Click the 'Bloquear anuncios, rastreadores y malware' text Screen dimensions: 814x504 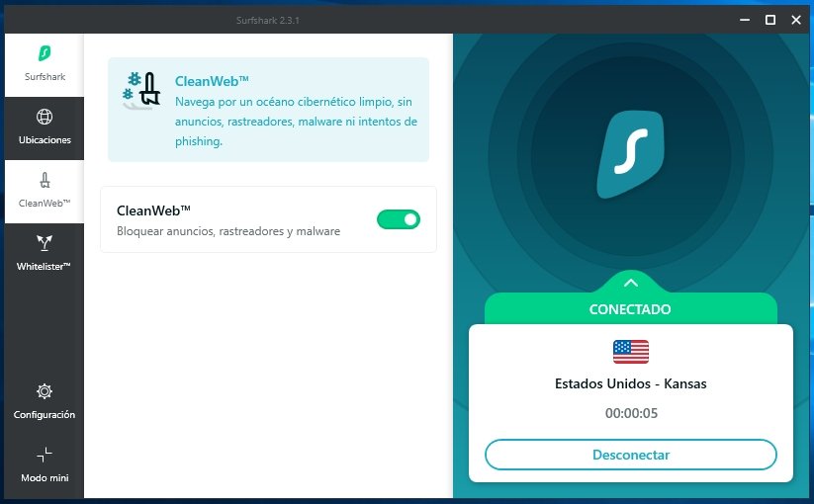point(228,231)
